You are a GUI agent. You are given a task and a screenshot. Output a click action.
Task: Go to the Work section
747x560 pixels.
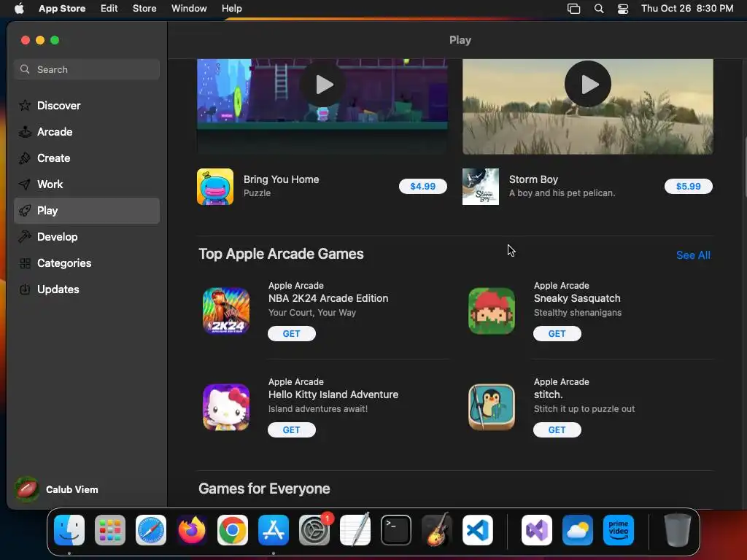tap(87, 184)
